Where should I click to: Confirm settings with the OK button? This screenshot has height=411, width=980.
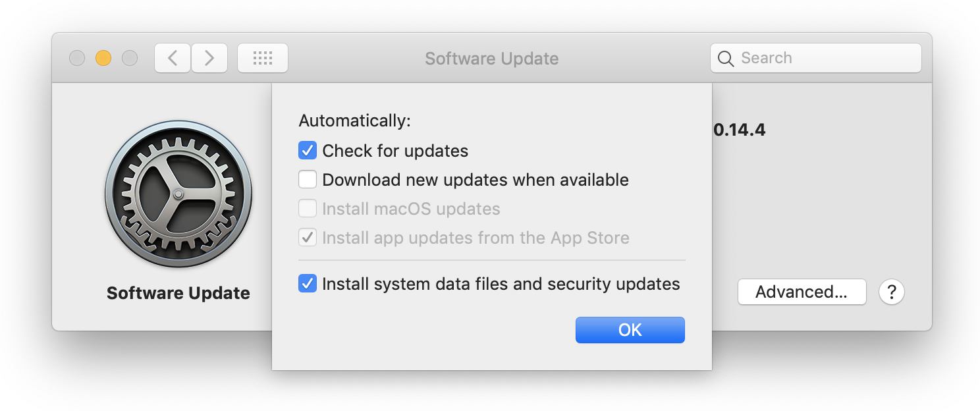[x=630, y=330]
